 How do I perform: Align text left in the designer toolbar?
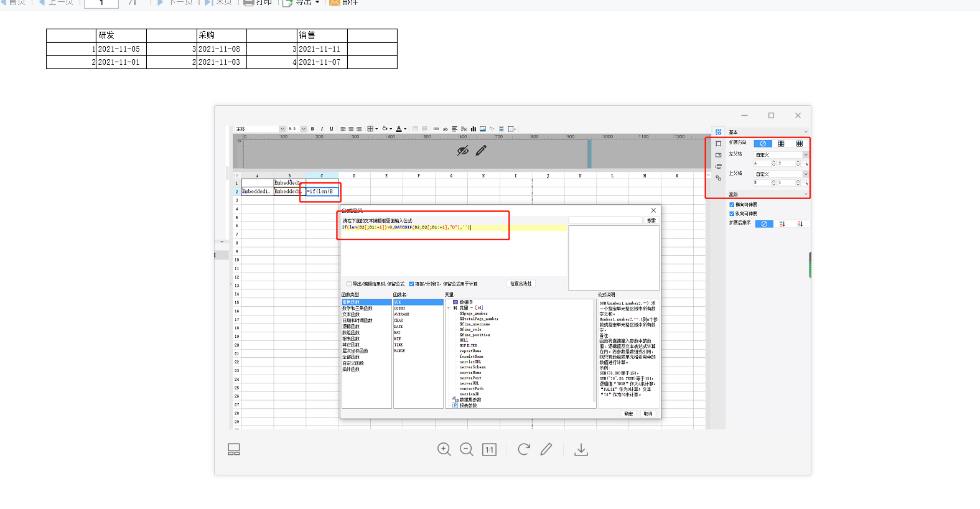tap(343, 129)
